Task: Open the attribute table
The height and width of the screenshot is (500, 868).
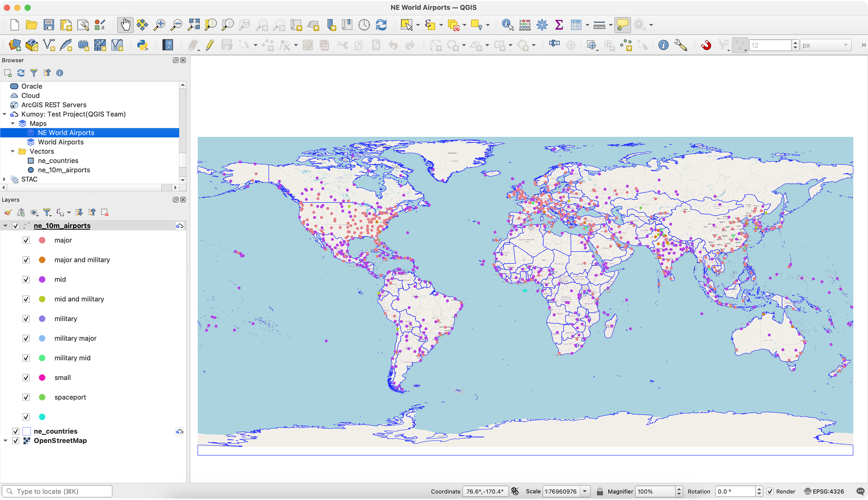Action: [577, 25]
